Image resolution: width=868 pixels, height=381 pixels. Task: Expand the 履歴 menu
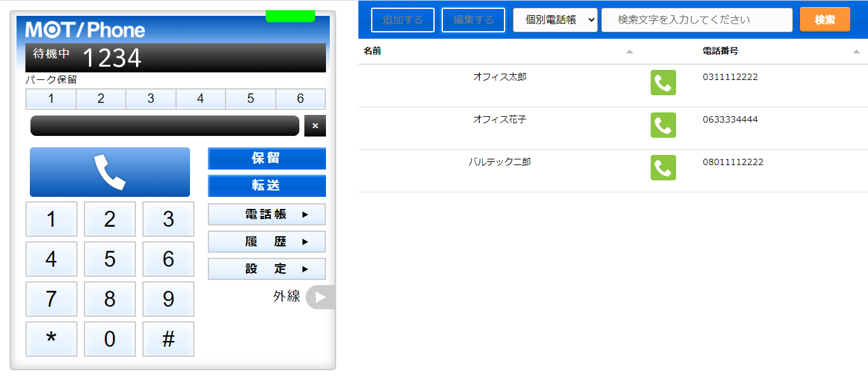[x=266, y=242]
